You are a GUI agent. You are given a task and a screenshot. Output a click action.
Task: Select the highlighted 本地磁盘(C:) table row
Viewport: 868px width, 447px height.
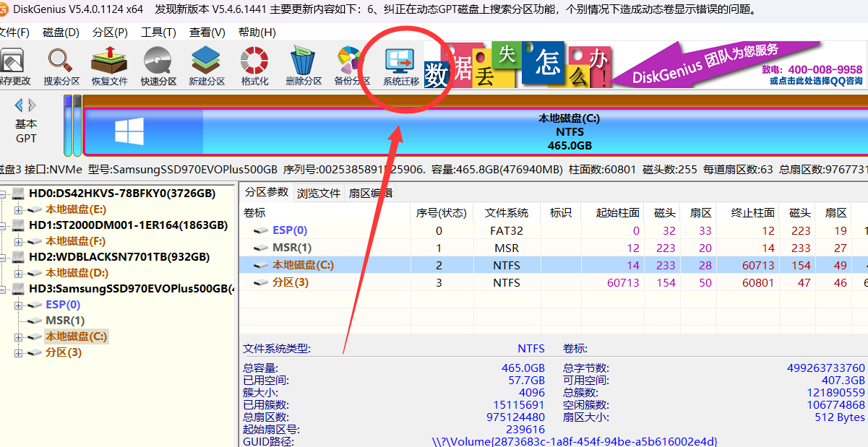click(554, 266)
